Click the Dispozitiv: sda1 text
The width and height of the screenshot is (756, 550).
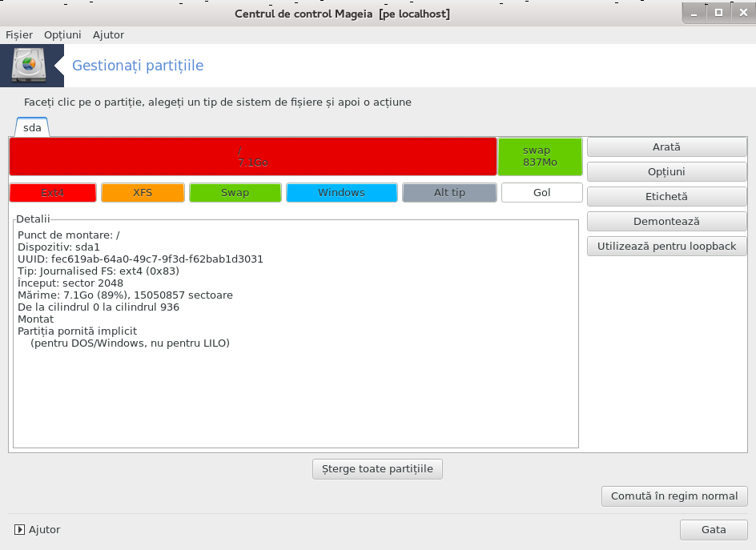[58, 247]
